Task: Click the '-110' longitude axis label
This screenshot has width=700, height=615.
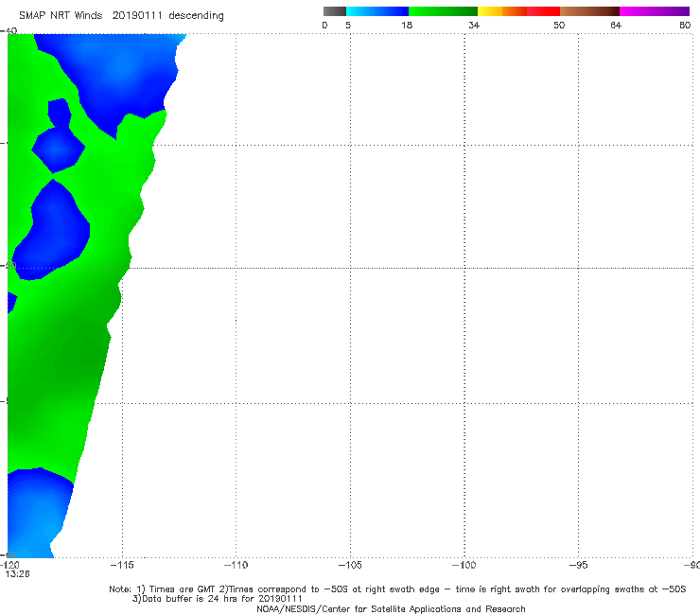Action: click(236, 565)
